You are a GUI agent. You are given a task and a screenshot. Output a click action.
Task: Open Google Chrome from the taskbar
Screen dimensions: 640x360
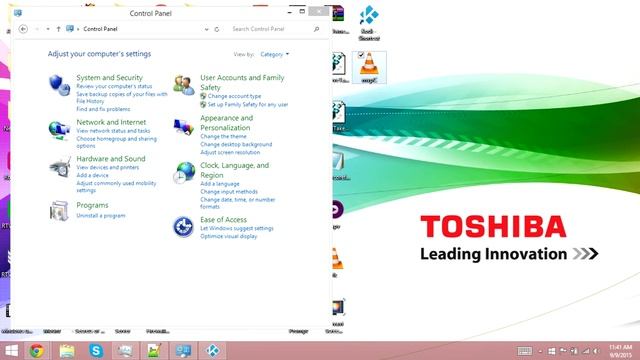point(36,351)
